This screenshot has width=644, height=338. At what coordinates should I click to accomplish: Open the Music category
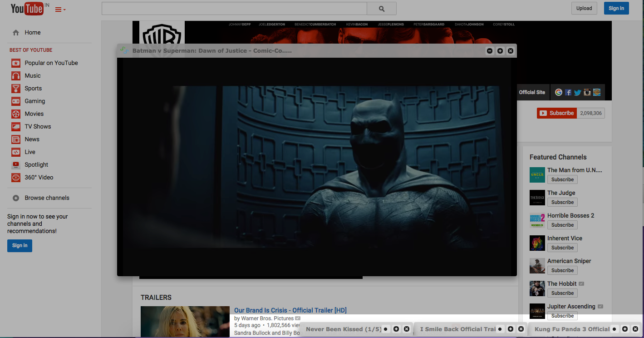(33, 76)
